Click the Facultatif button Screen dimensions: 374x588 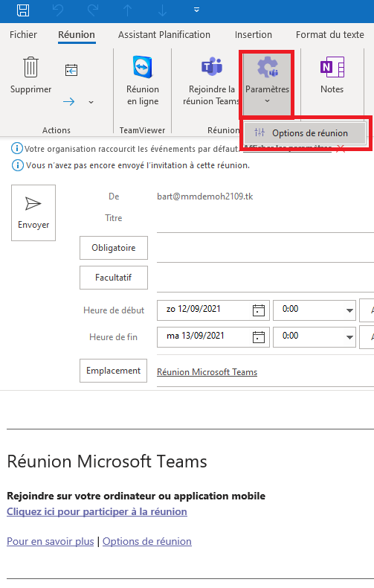114,278
